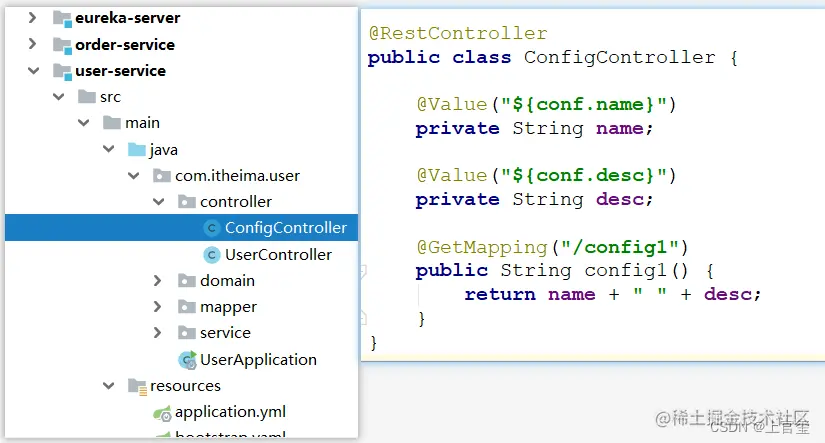
Task: Collapse the com.itheima.user package
Action: pyautogui.click(x=134, y=176)
